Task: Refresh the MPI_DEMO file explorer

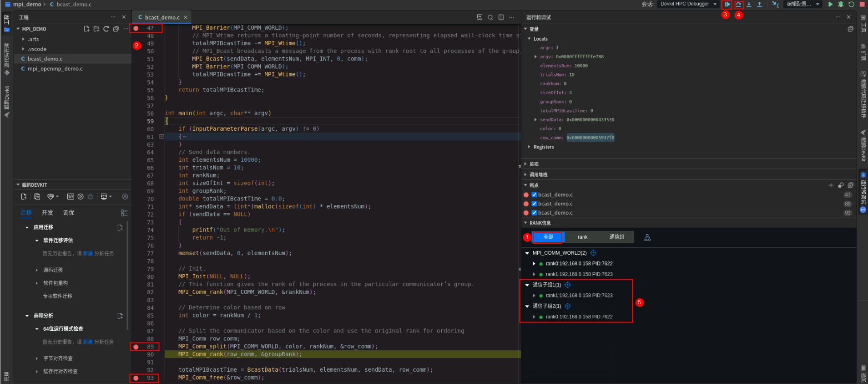Action: [x=106, y=29]
